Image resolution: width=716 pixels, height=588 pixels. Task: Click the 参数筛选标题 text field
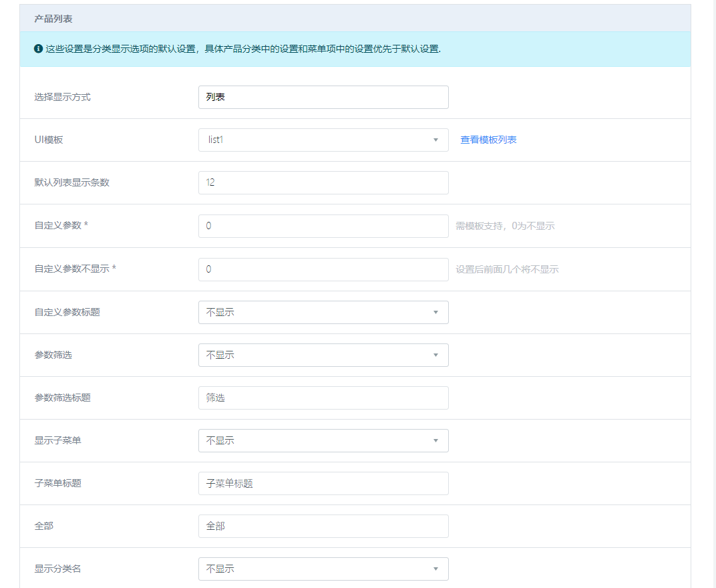click(x=323, y=398)
